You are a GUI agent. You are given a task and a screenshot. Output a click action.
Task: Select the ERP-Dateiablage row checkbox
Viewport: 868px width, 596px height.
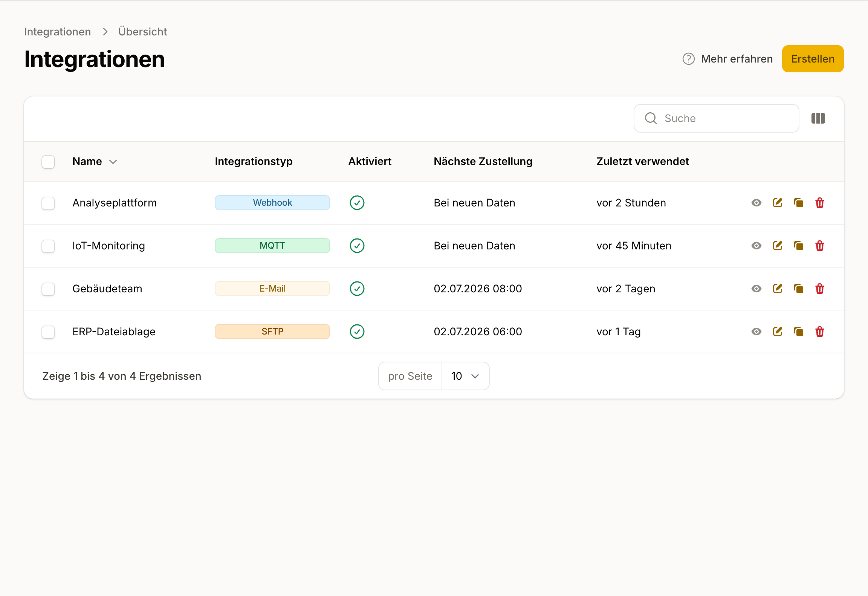pyautogui.click(x=48, y=332)
